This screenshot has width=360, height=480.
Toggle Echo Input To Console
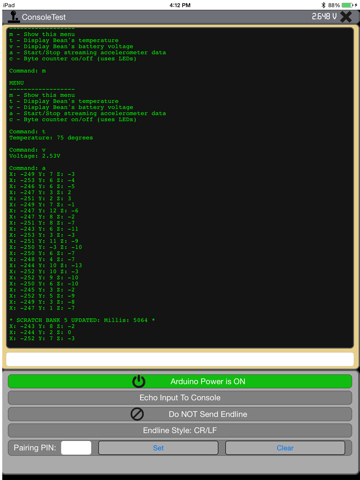pos(180,398)
